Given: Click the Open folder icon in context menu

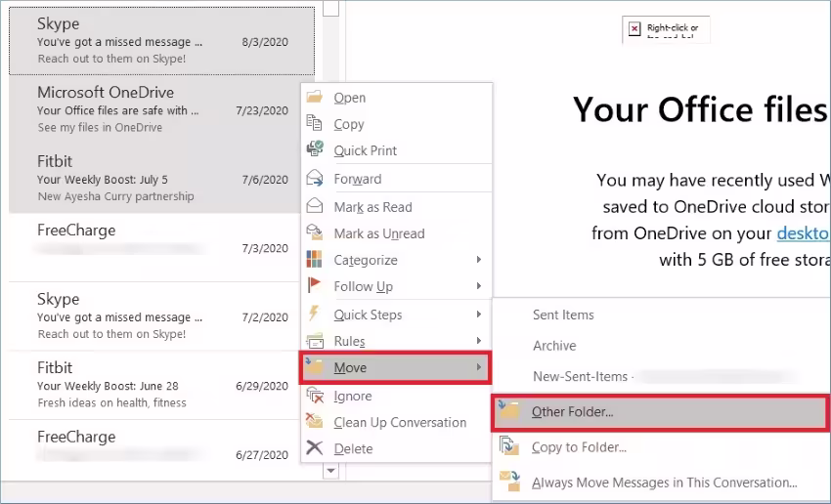Looking at the screenshot, I should pyautogui.click(x=314, y=97).
